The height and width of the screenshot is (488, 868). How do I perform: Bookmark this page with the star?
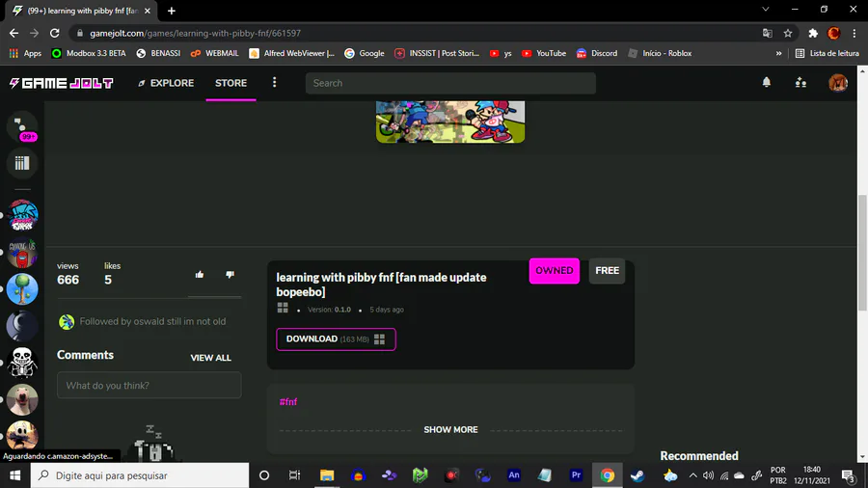tap(788, 33)
